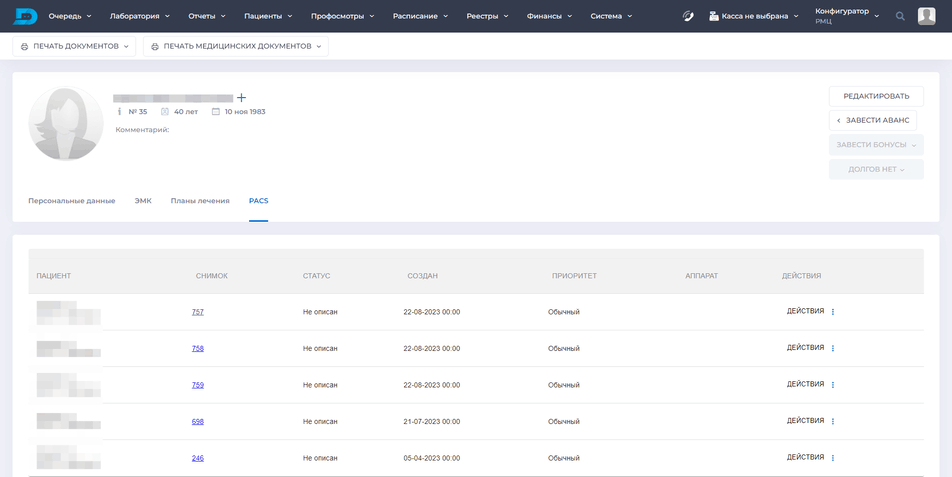
Task: Open snapshot link 246
Action: tap(197, 458)
